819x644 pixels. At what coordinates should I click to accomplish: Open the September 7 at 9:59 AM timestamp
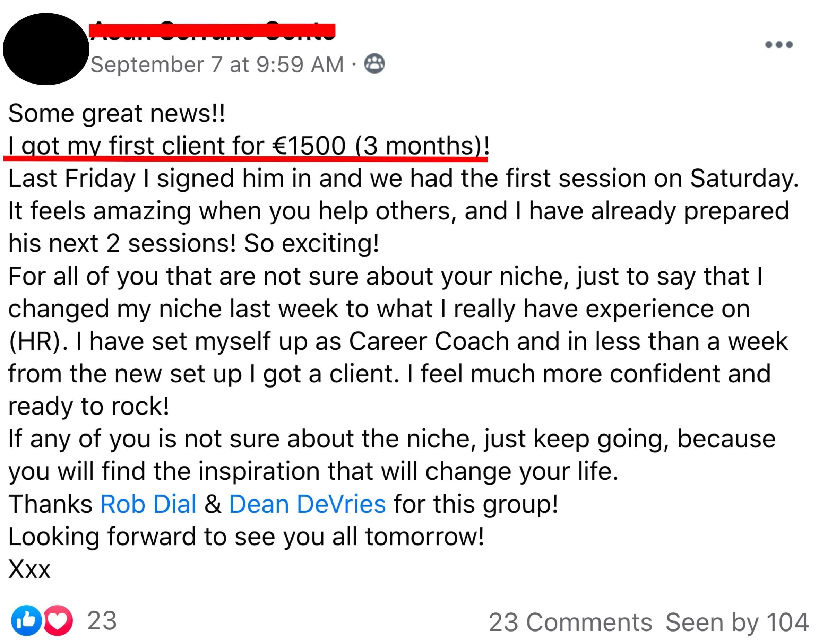pos(217,64)
